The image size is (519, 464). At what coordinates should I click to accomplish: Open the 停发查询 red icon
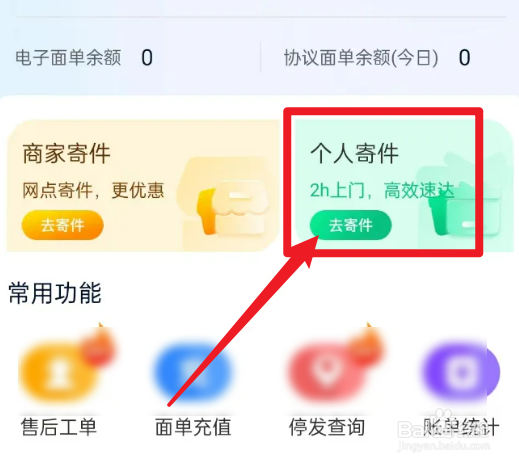[327, 372]
